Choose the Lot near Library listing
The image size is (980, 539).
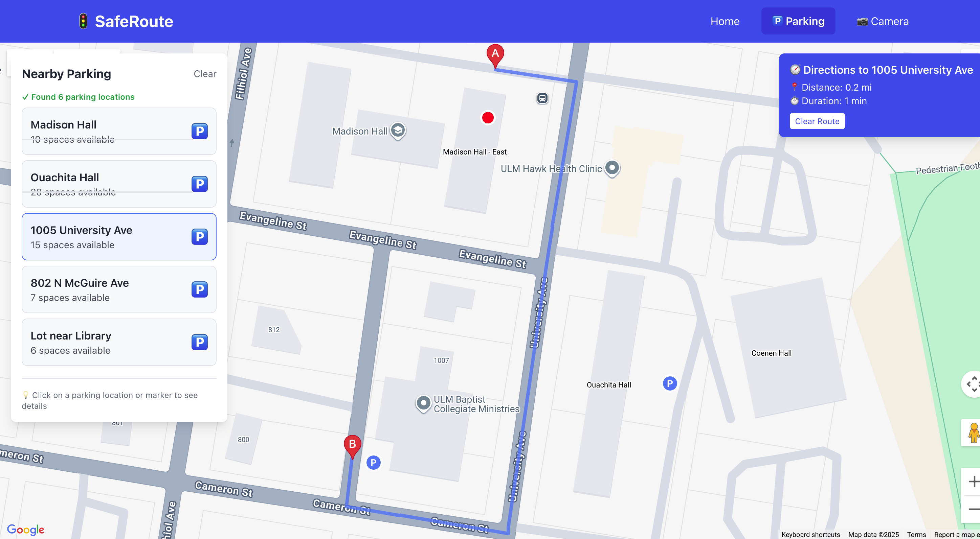click(119, 343)
